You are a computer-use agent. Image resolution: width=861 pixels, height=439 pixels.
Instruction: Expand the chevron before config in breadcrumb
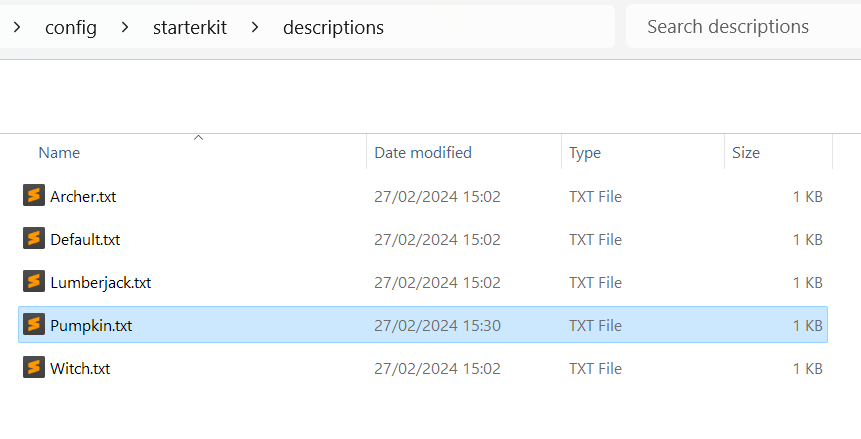[x=17, y=27]
